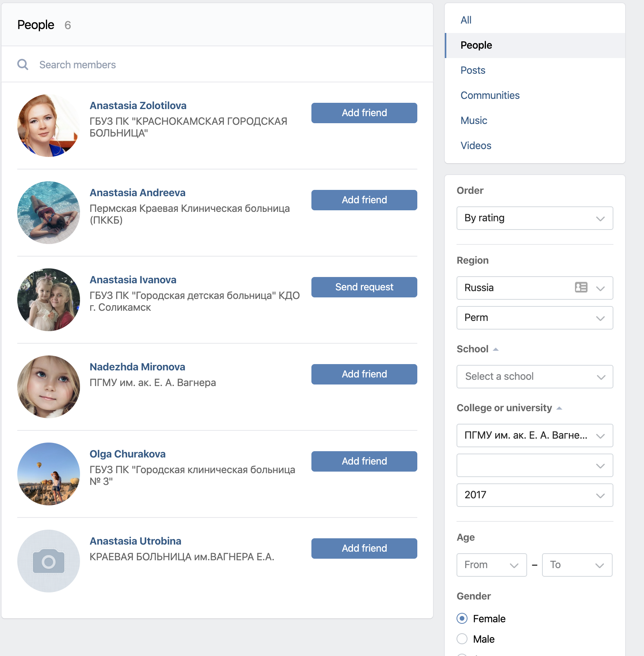The width and height of the screenshot is (644, 656).
Task: Open Olga Churakova's balloon profile photo
Action: point(49,474)
